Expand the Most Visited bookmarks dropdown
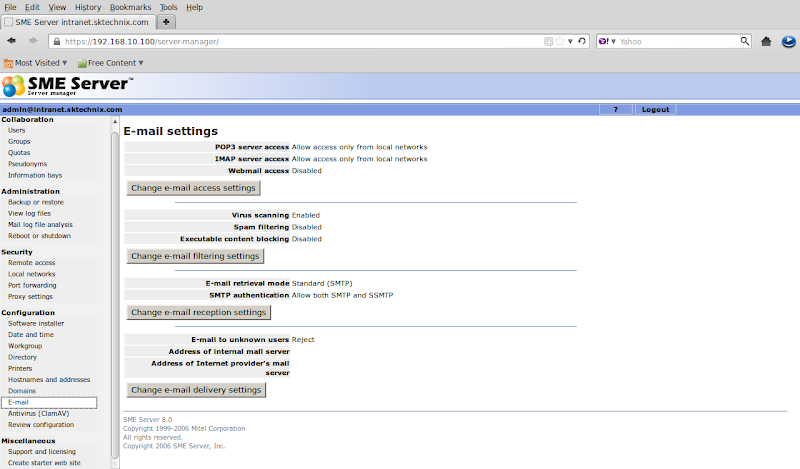 click(35, 63)
